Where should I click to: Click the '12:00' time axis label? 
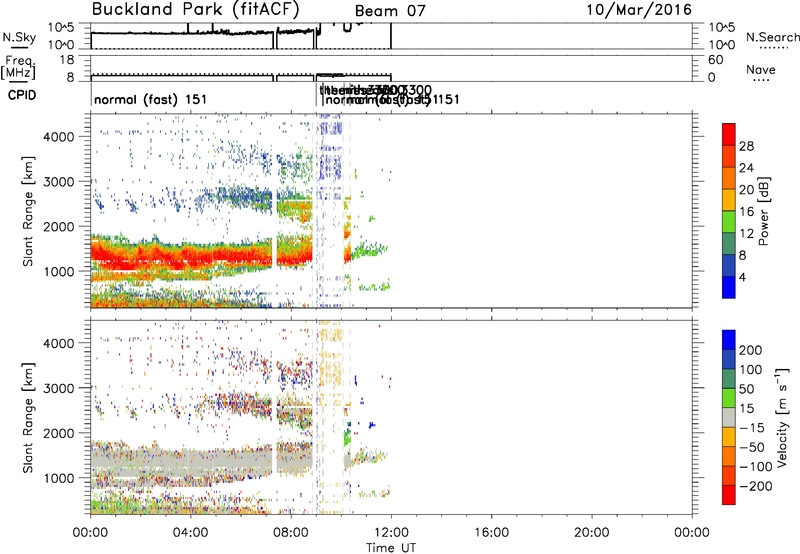pos(391,533)
